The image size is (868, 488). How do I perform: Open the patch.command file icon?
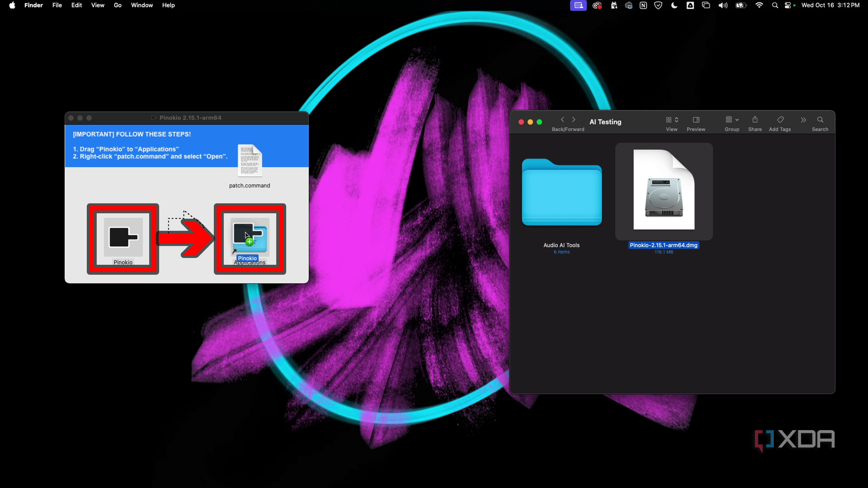(x=249, y=161)
